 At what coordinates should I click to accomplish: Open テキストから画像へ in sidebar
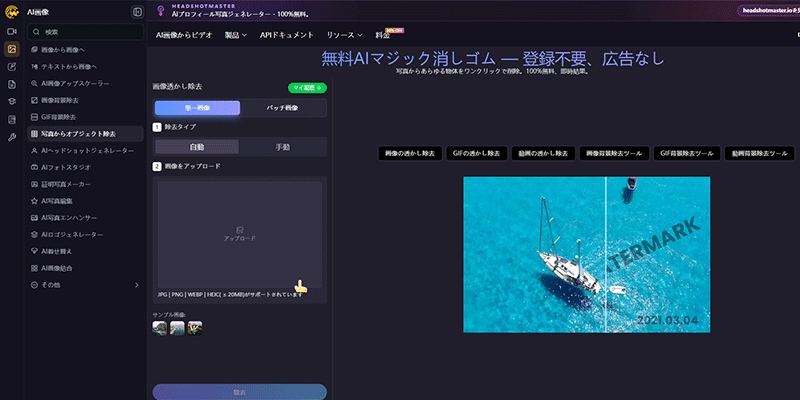[x=85, y=66]
